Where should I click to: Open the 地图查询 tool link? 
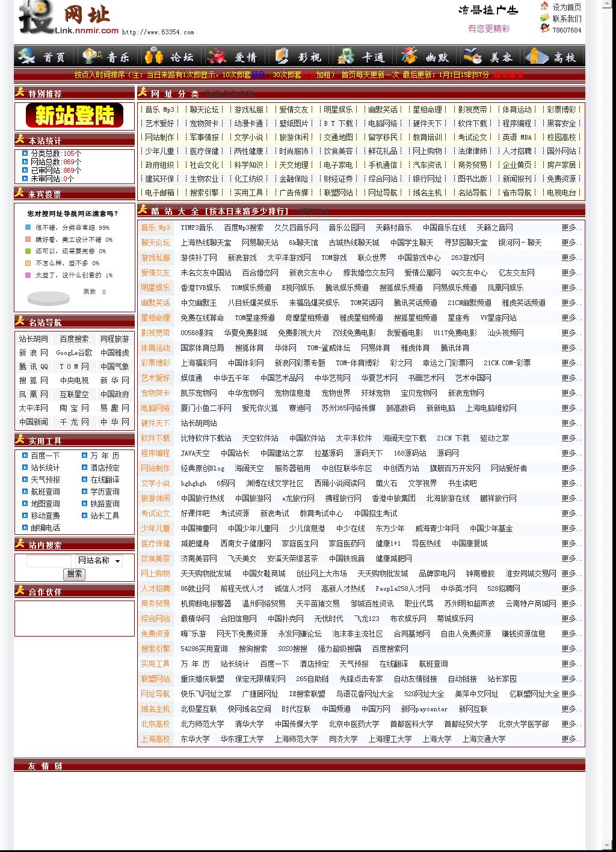pyautogui.click(x=45, y=504)
